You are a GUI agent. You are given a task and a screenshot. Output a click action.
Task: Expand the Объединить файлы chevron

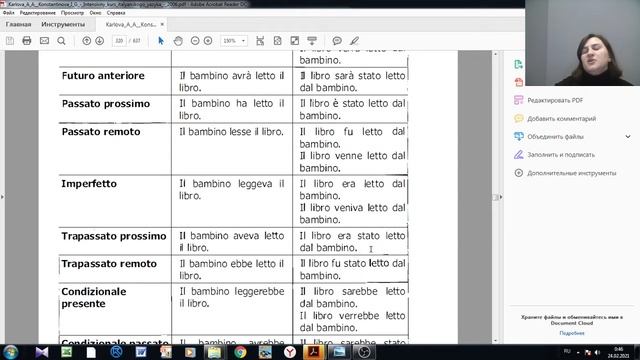pyautogui.click(x=628, y=136)
